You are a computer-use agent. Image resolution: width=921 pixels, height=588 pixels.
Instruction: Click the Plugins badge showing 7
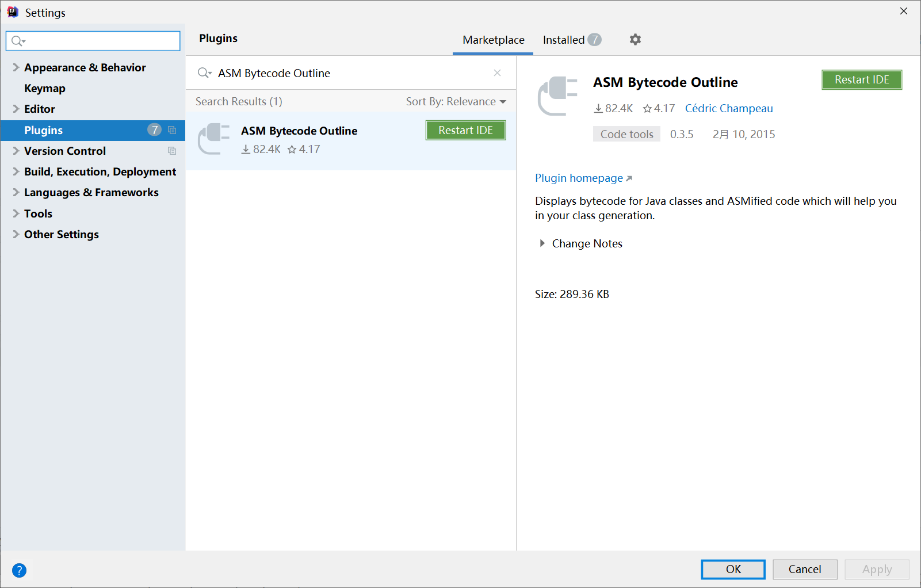click(x=154, y=129)
